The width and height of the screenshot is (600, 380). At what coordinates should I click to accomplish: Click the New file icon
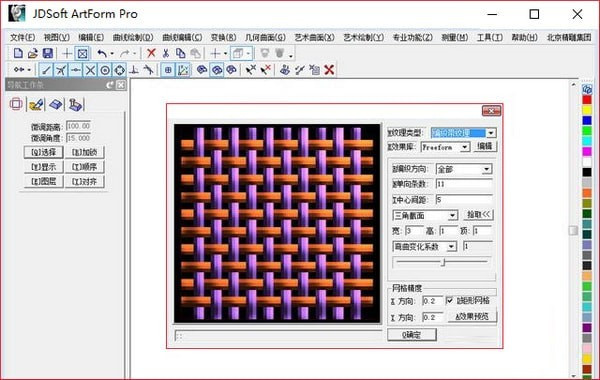pyautogui.click(x=18, y=53)
